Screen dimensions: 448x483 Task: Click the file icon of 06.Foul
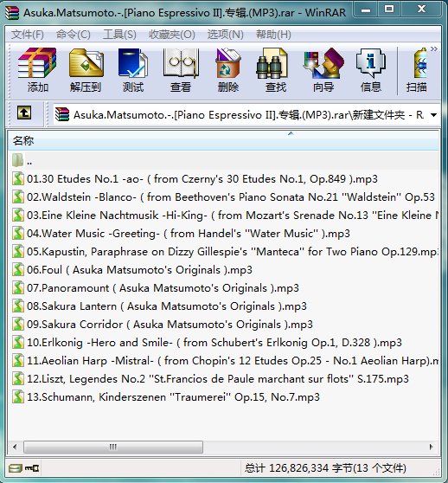click(x=18, y=270)
